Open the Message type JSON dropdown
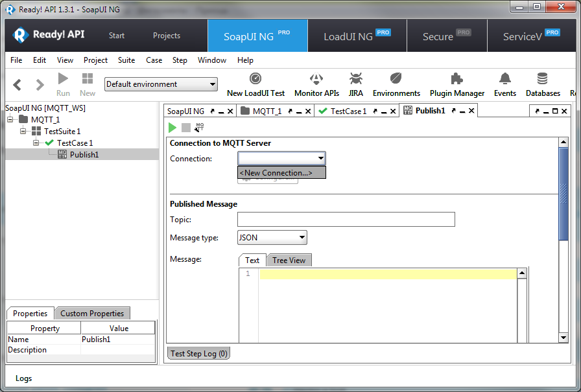The width and height of the screenshot is (581, 392). tap(272, 238)
